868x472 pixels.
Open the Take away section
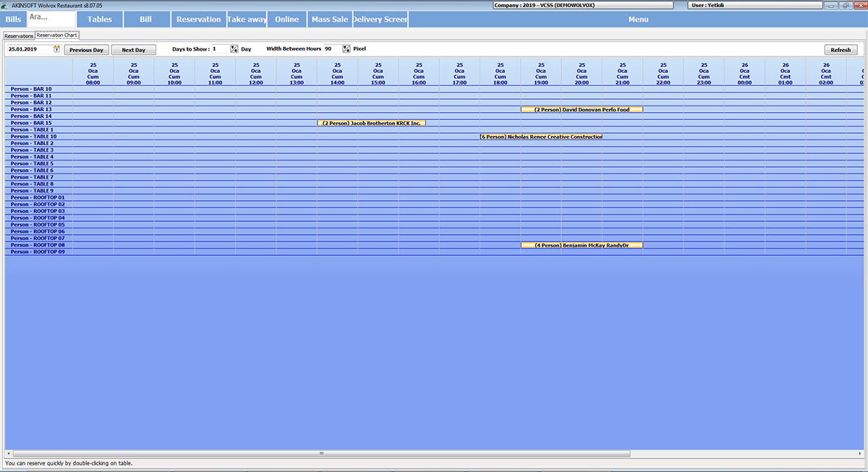point(247,20)
